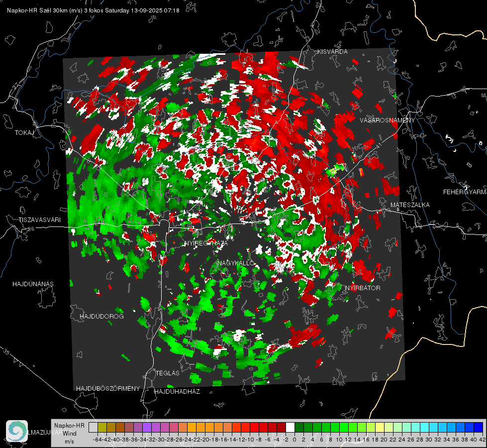The image size is (487, 448).
Task: Select the NYÍREGYHÁZA city label
Action: 206,243
